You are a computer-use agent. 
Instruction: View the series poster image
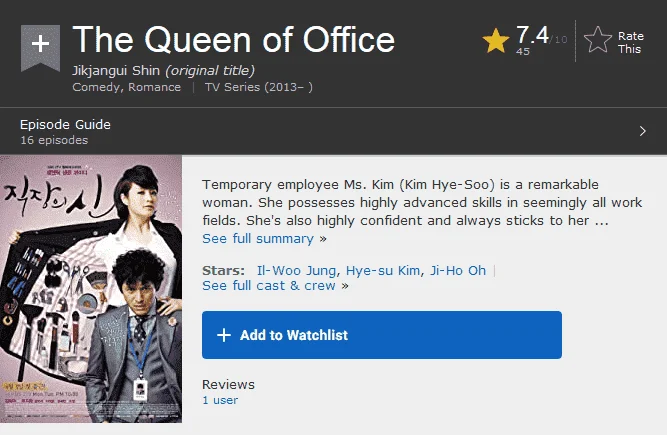pos(91,289)
